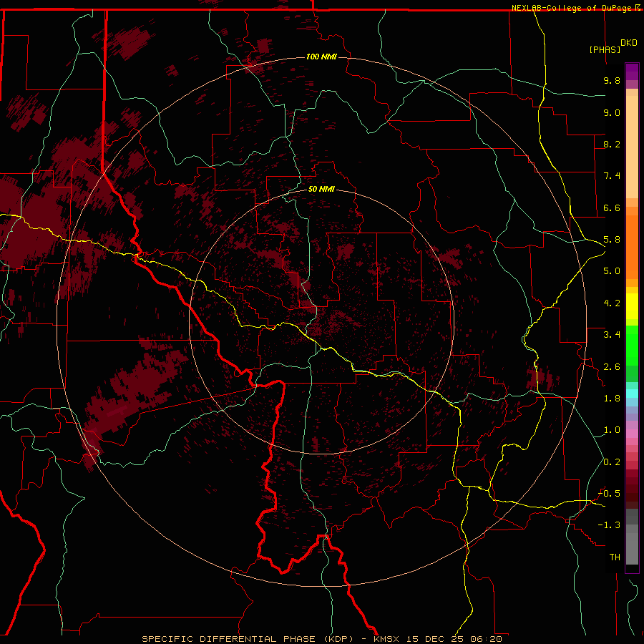Click the 5.0 scale value
This screenshot has width=644, height=644.
(x=612, y=271)
